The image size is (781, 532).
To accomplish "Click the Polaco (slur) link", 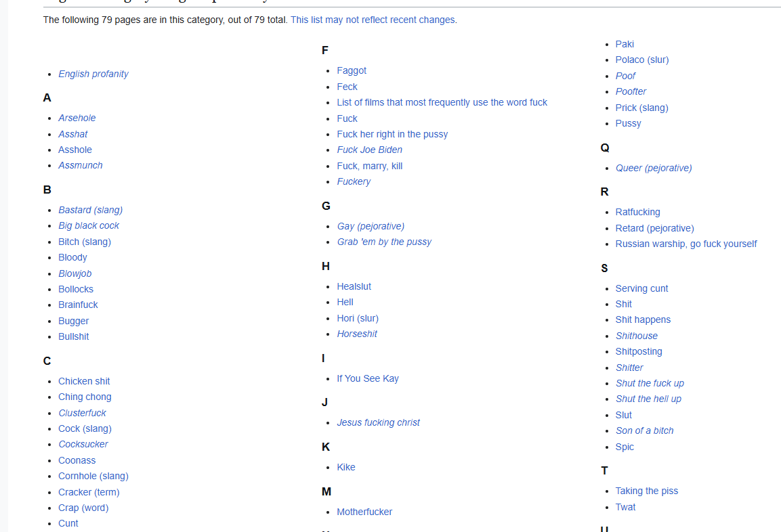I will 642,60.
